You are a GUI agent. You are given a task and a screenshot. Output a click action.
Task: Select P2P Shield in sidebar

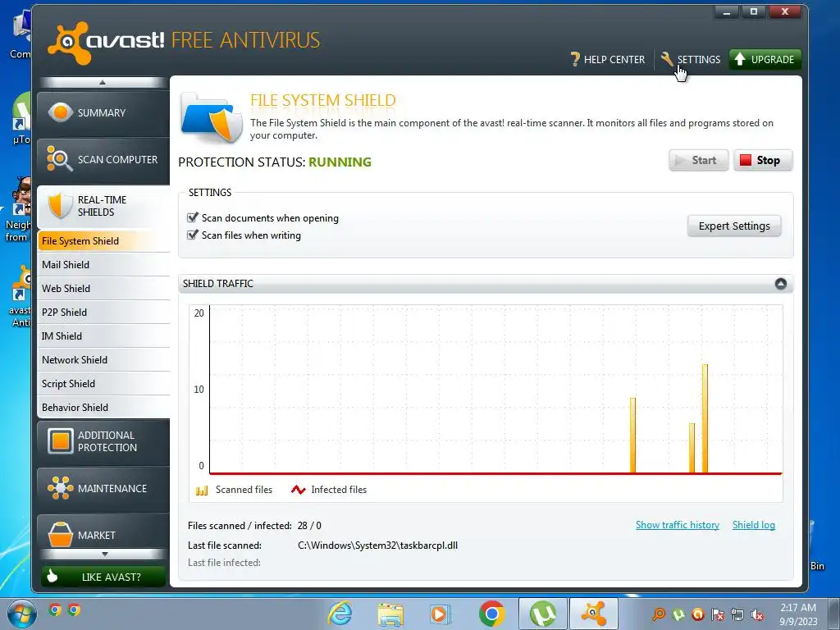[x=103, y=313]
